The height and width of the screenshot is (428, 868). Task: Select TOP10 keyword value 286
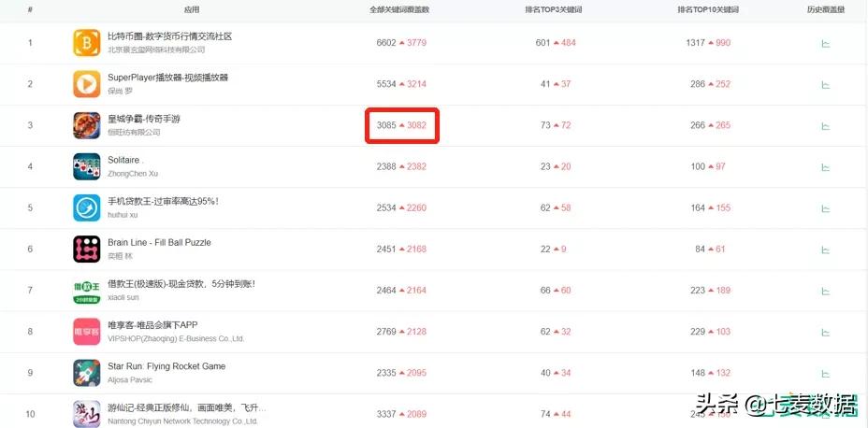coord(698,84)
